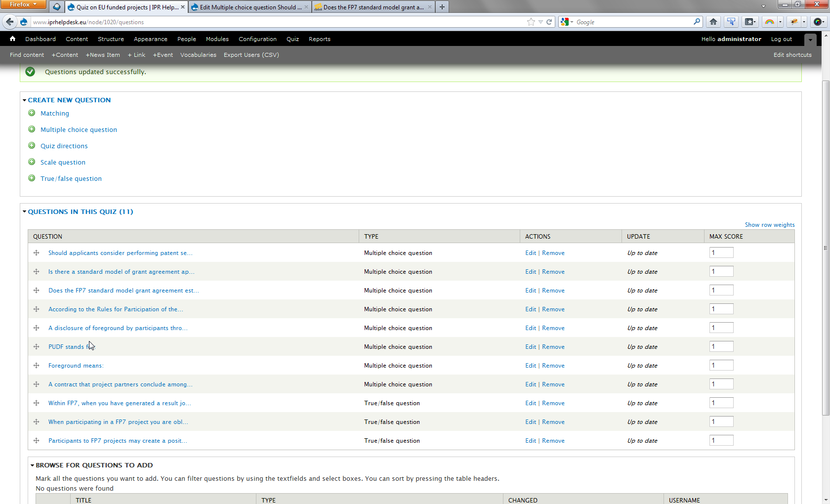Click the True/false question link
This screenshot has height=504, width=830.
[x=71, y=178]
